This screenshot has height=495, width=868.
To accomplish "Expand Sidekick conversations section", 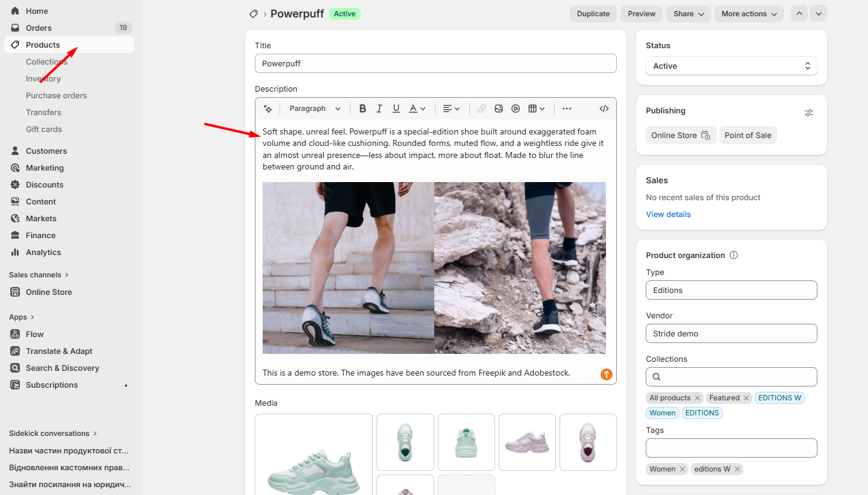I will pos(53,434).
